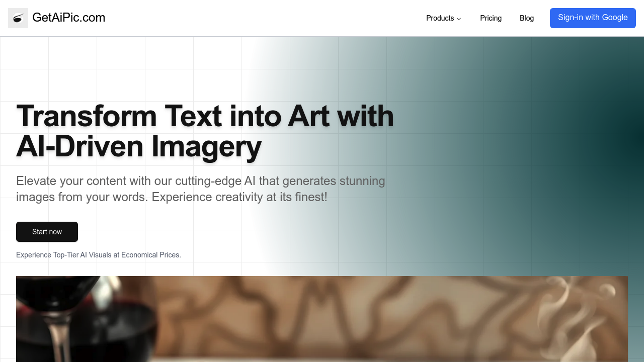This screenshot has height=362, width=644.
Task: Click the downward chevron next to Products
Action: pyautogui.click(x=459, y=19)
